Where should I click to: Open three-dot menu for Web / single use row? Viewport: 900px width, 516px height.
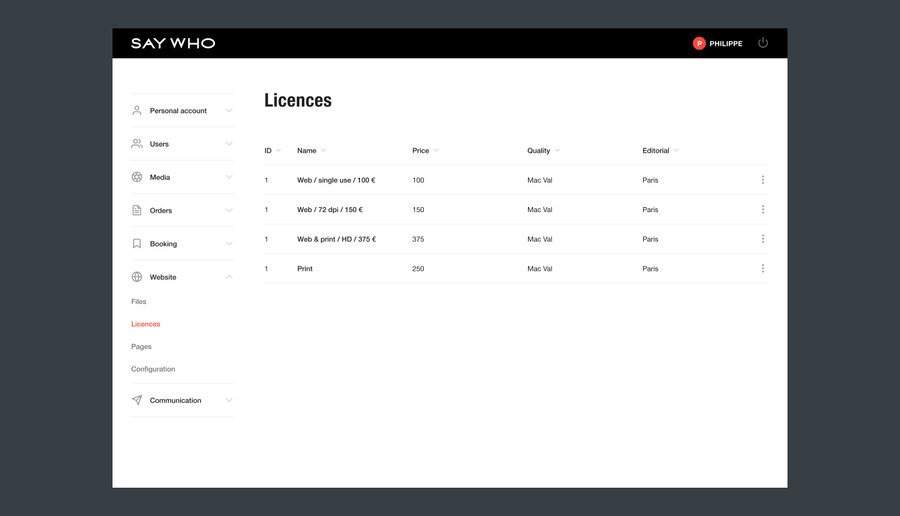(763, 180)
